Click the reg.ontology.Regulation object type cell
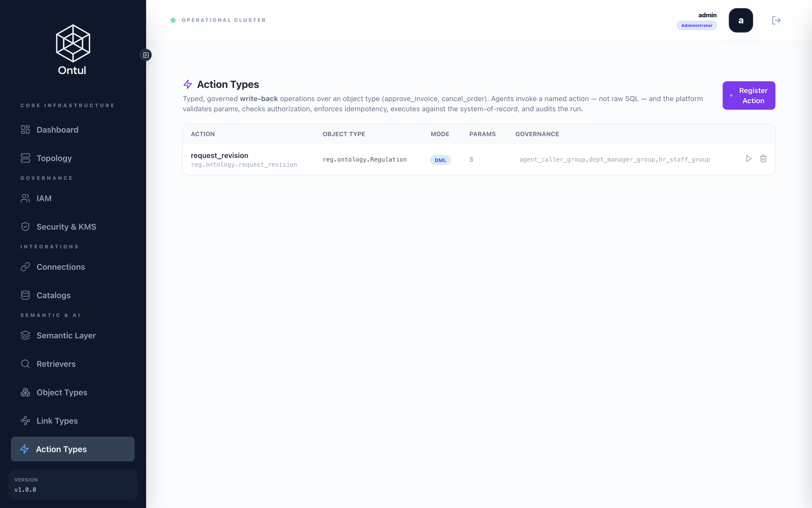812x508 pixels. pyautogui.click(x=365, y=160)
